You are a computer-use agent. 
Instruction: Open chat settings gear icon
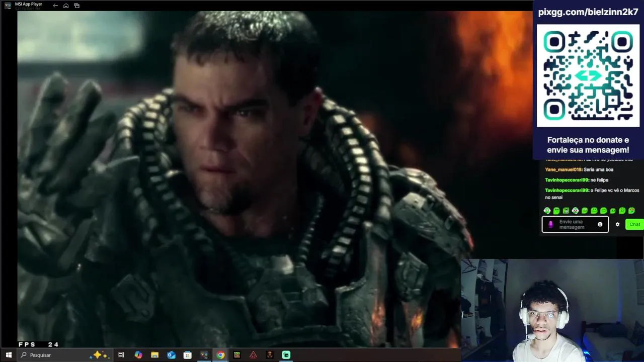617,224
